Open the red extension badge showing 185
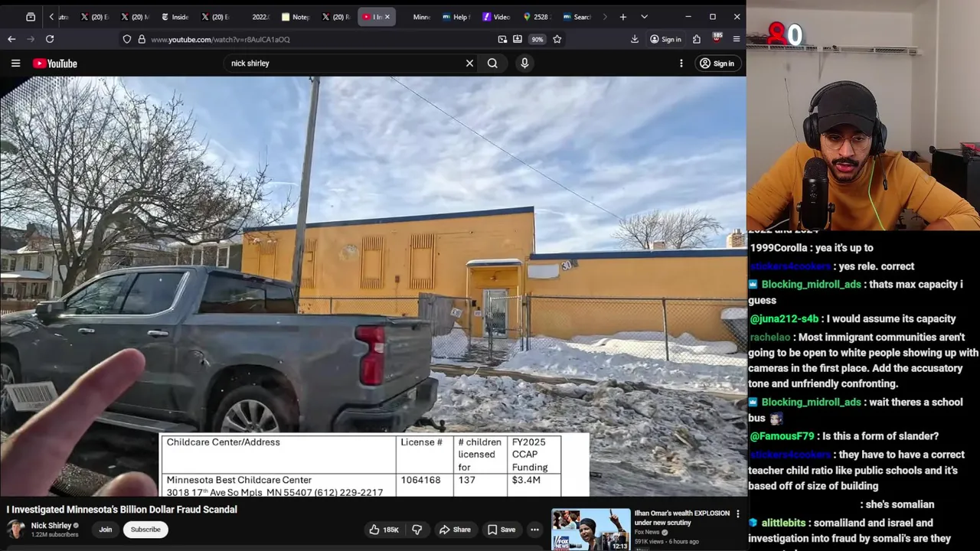The width and height of the screenshot is (980, 551). [717, 38]
